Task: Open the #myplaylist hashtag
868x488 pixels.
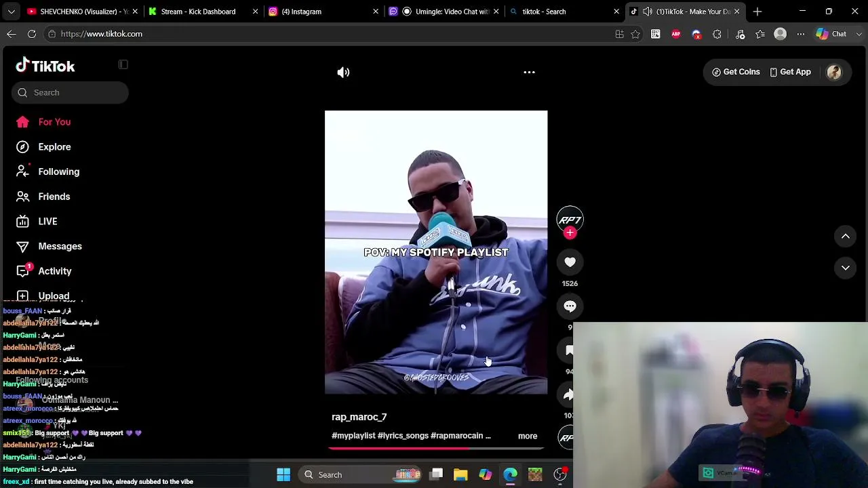Action: pyautogui.click(x=353, y=436)
